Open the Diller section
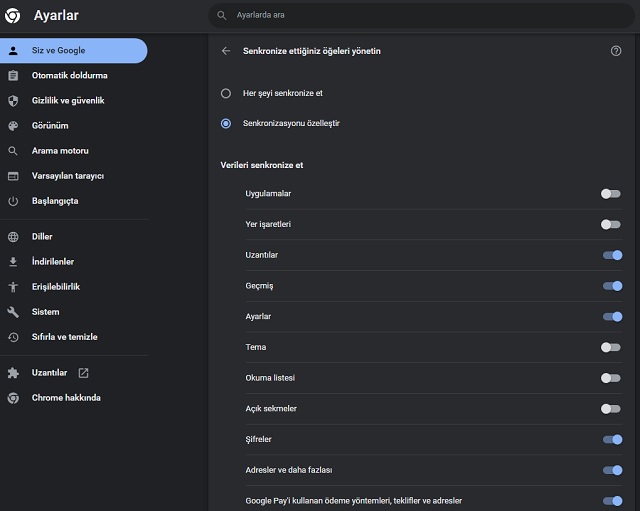 pyautogui.click(x=73, y=237)
